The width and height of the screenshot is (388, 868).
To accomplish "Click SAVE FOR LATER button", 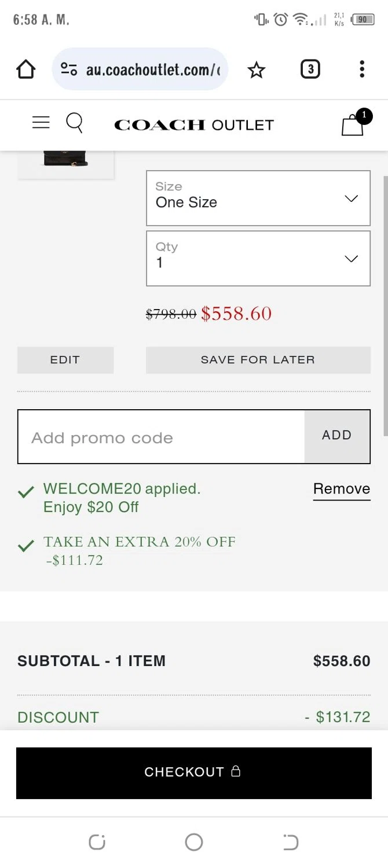I will (258, 360).
